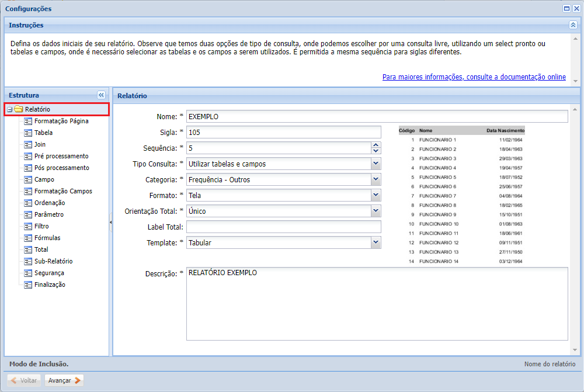Collapse the Estrutura panel with double-arrow icon
Viewport: 584px width, 392px height.
click(101, 95)
